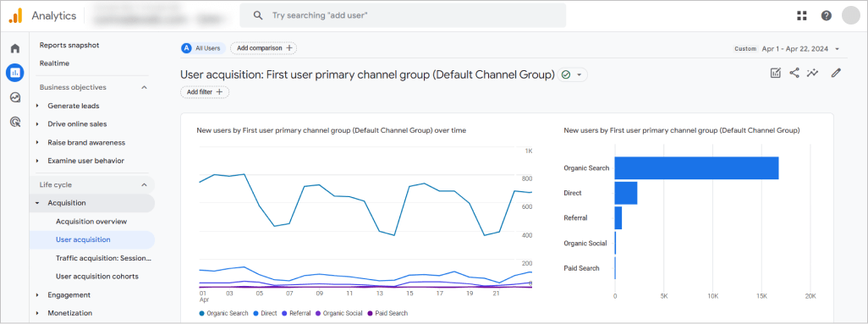The image size is (868, 324).
Task: Toggle Paid Search legend series
Action: (387, 313)
